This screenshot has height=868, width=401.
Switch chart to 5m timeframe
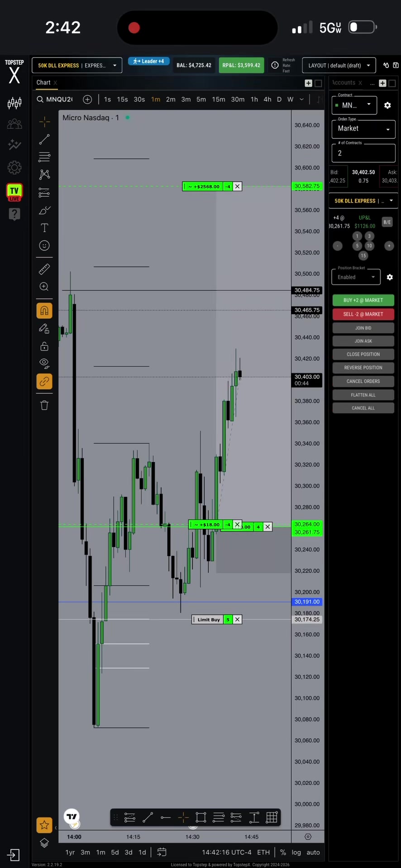[x=201, y=99]
